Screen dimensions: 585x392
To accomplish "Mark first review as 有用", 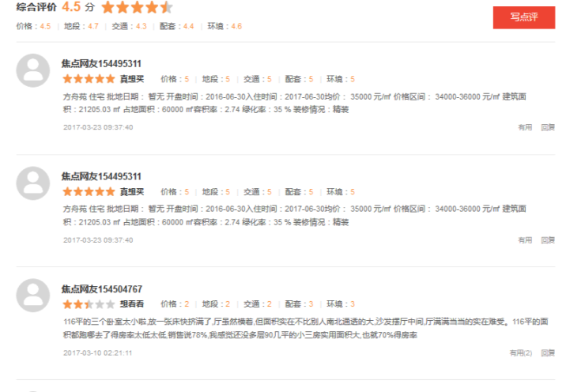I will click(x=525, y=127).
